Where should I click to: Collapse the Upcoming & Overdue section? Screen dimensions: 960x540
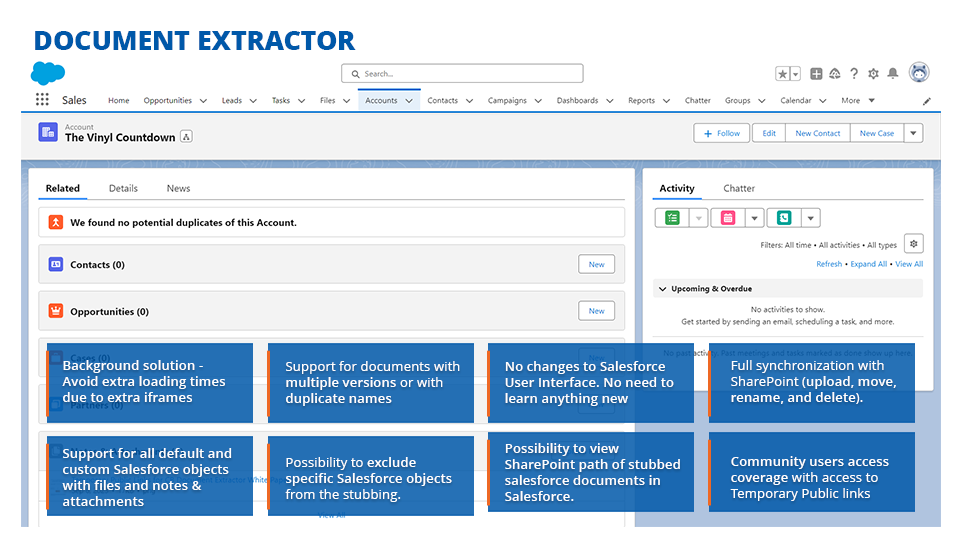[x=662, y=288]
